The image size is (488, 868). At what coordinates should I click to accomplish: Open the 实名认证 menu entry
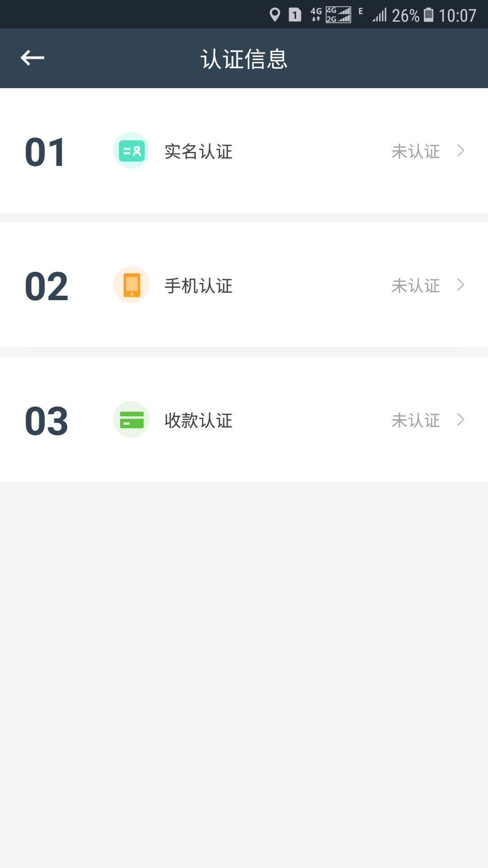pos(198,151)
